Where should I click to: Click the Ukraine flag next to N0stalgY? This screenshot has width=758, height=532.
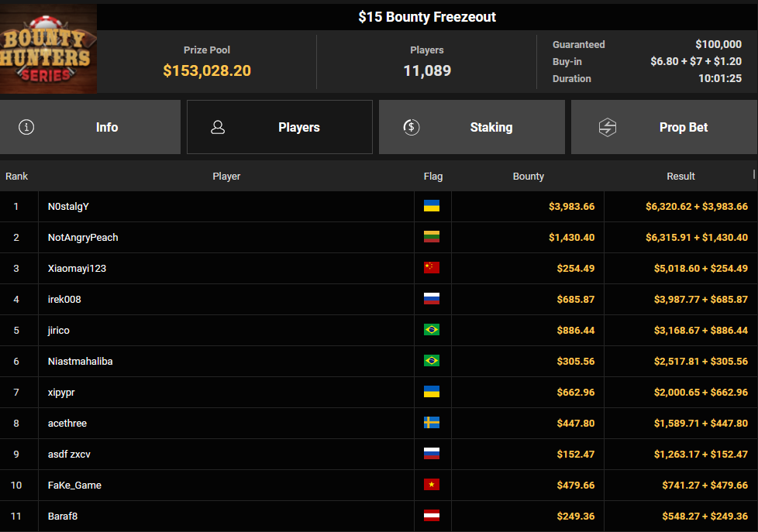point(432,206)
